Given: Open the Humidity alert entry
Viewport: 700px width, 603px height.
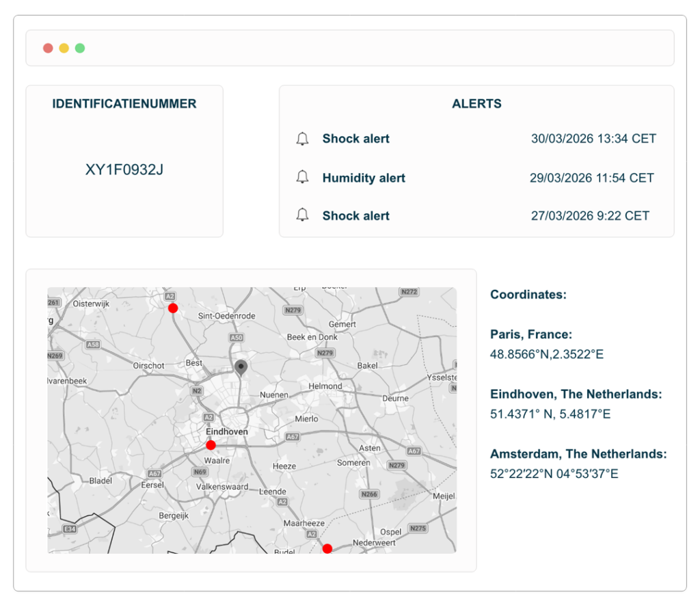Looking at the screenshot, I should pos(364,178).
